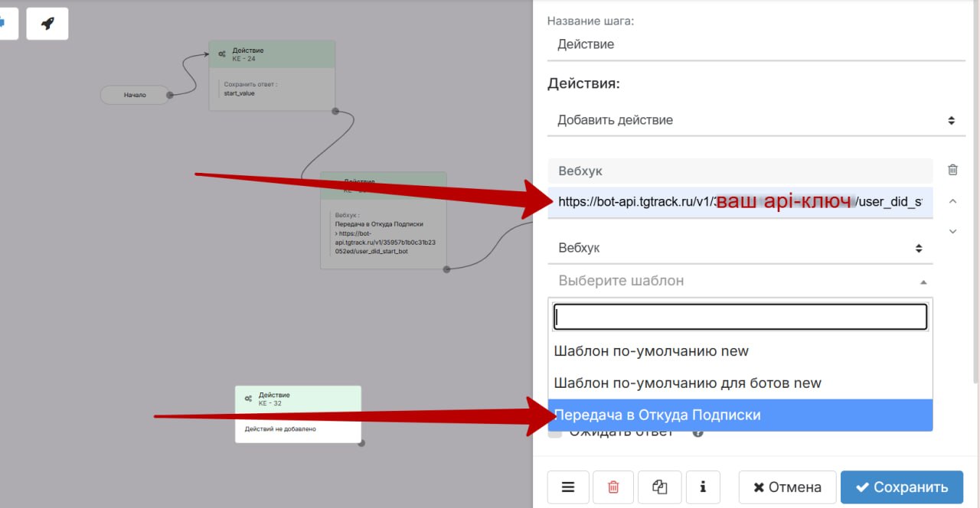Screen dimensions: 980x508
Task: Collapse the Выберите шаблон dropdown
Action: coord(740,281)
